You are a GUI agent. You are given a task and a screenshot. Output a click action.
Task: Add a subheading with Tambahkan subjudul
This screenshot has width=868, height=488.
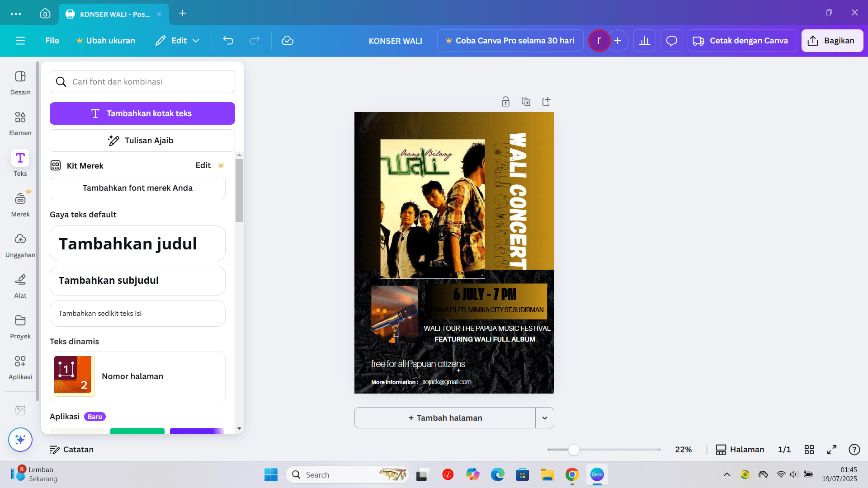coord(137,281)
